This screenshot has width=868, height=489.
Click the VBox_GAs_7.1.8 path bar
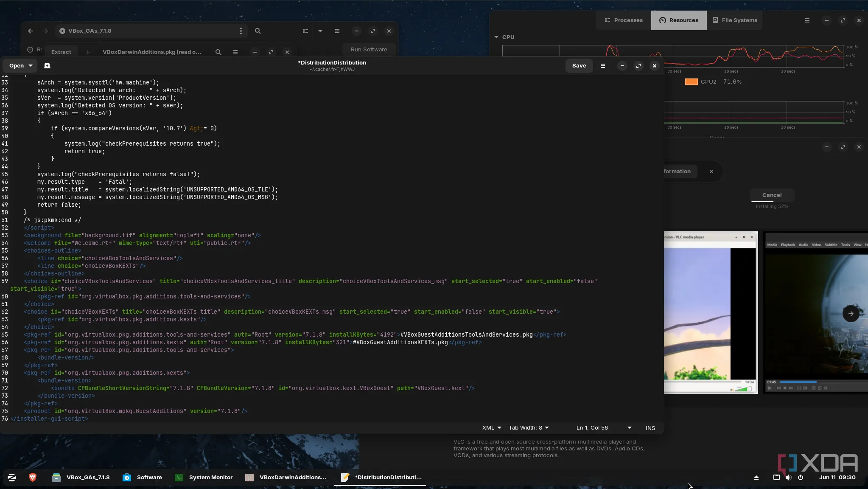pyautogui.click(x=151, y=31)
